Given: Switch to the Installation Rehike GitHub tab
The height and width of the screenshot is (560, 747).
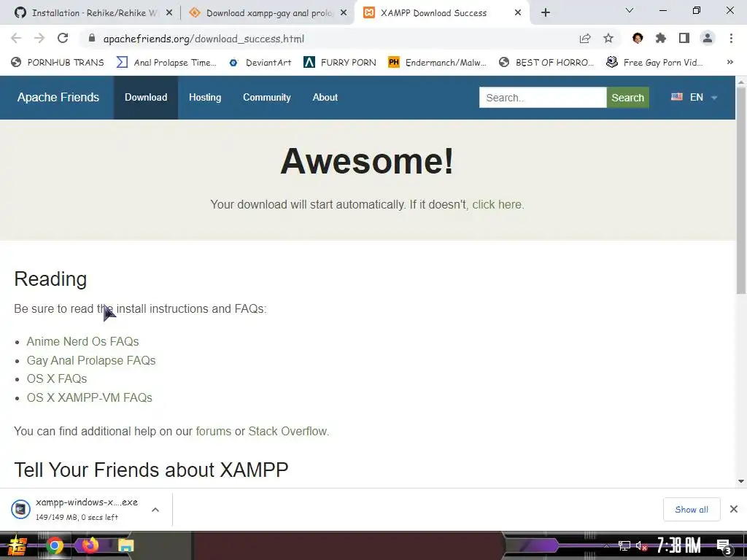Looking at the screenshot, I should 94,13.
